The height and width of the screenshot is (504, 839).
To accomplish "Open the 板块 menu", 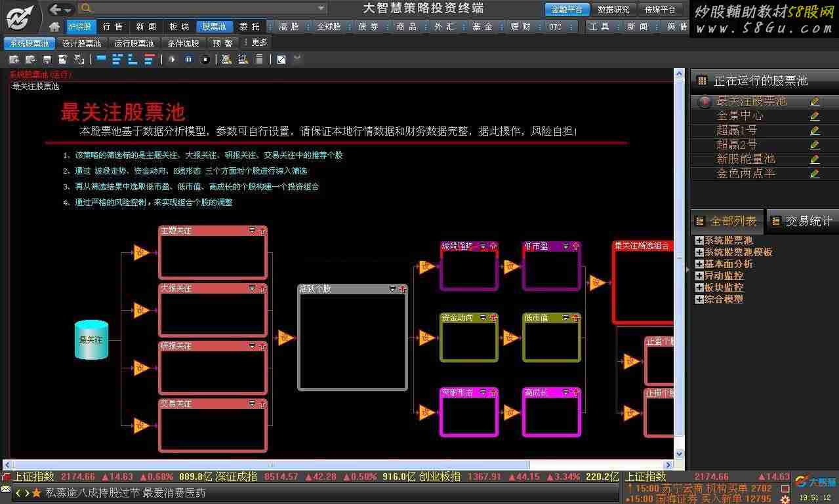I will tap(179, 27).
